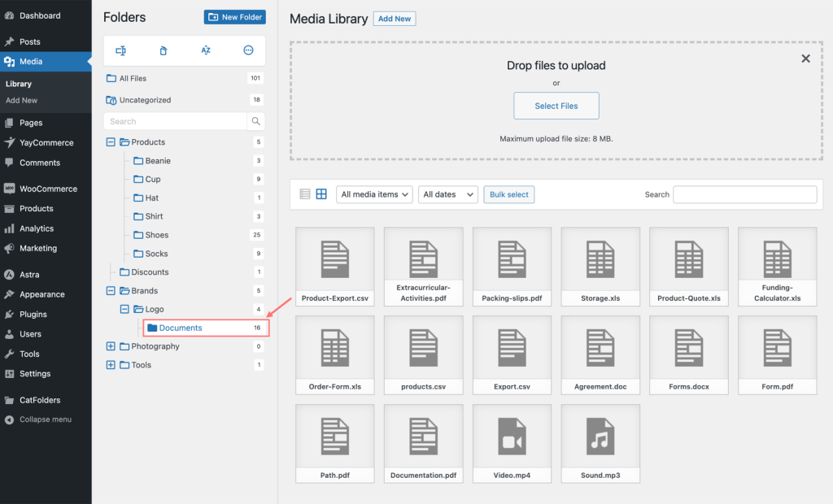Open the All dates dropdown
The height and width of the screenshot is (504, 833).
point(447,194)
